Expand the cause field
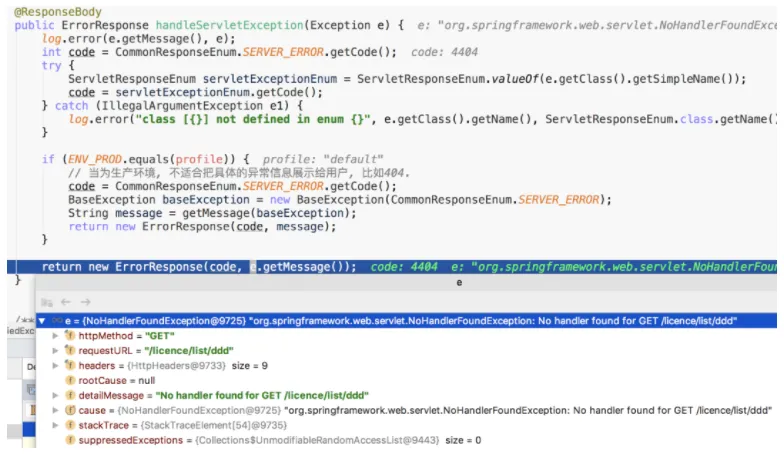This screenshot has height=459, width=784. (56, 410)
